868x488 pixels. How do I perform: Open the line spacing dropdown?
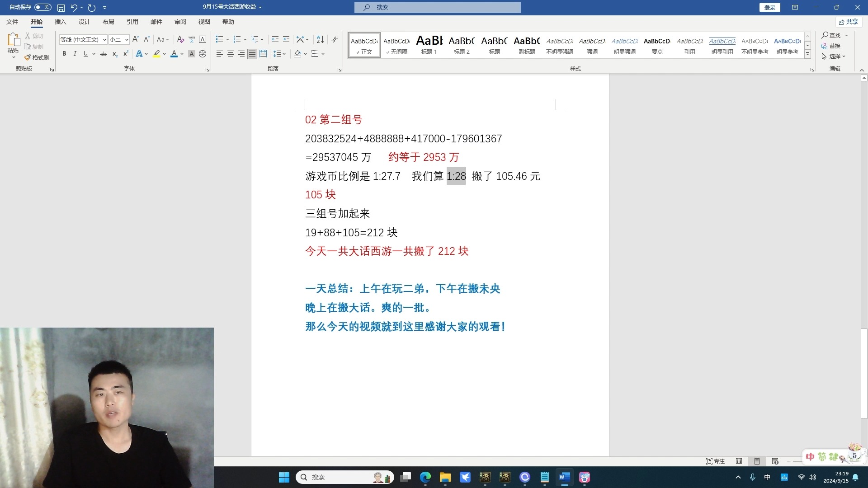280,54
